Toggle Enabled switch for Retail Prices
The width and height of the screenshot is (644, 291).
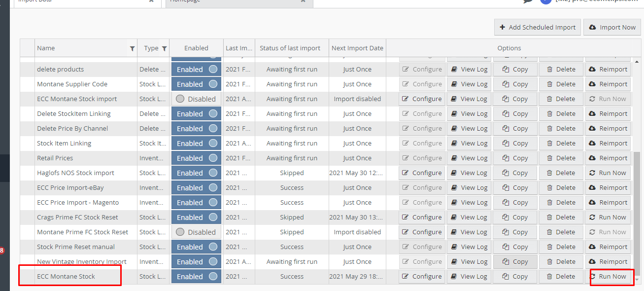(x=196, y=158)
